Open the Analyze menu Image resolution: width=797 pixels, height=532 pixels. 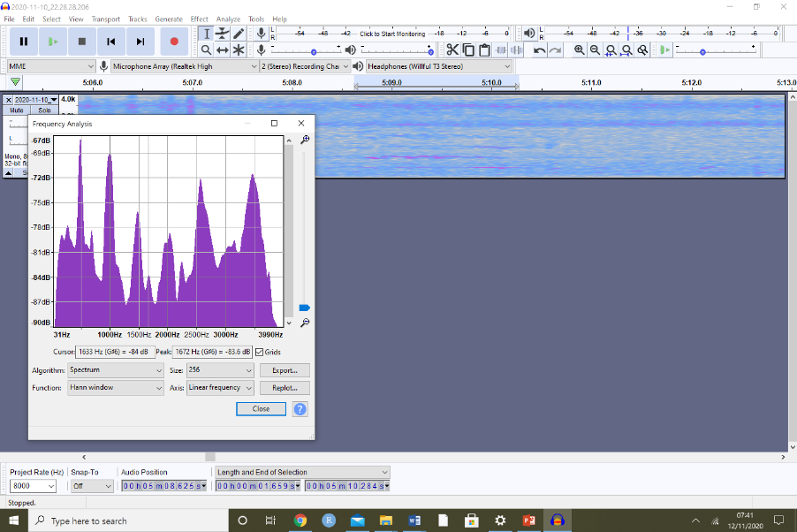(x=228, y=19)
